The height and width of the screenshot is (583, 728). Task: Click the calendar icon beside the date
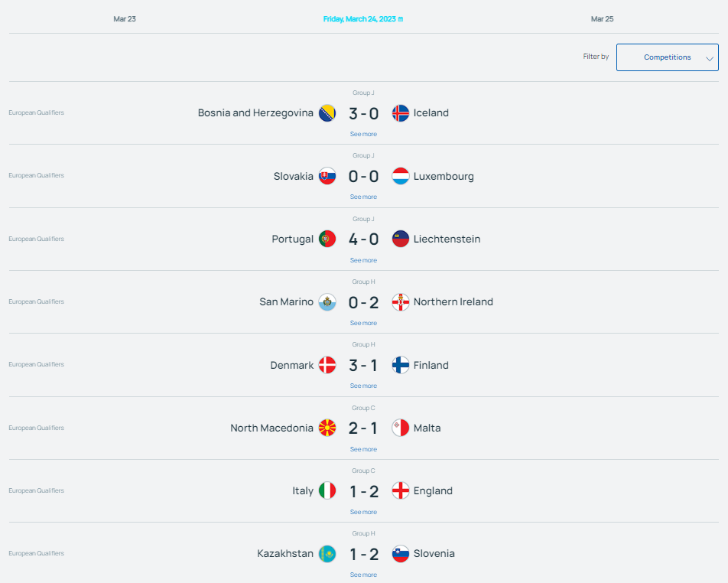401,19
